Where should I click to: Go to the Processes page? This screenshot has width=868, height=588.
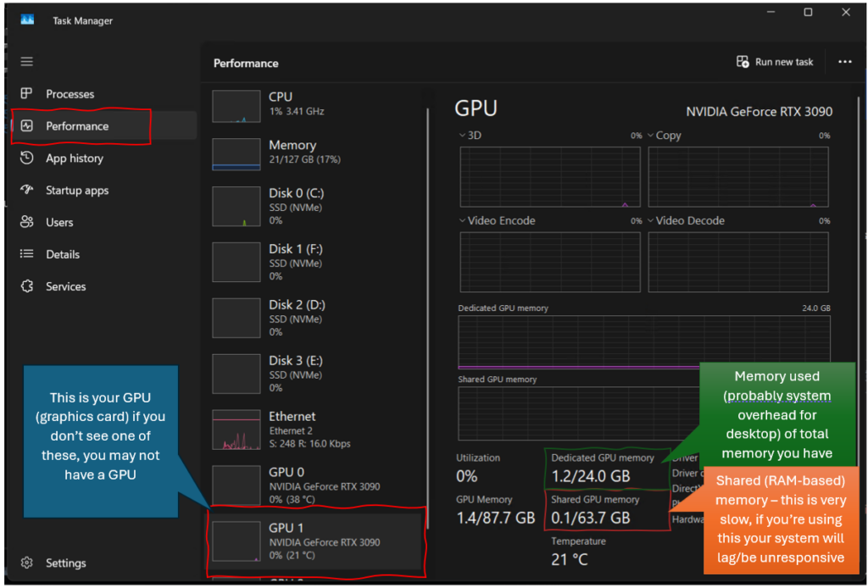[104, 93]
